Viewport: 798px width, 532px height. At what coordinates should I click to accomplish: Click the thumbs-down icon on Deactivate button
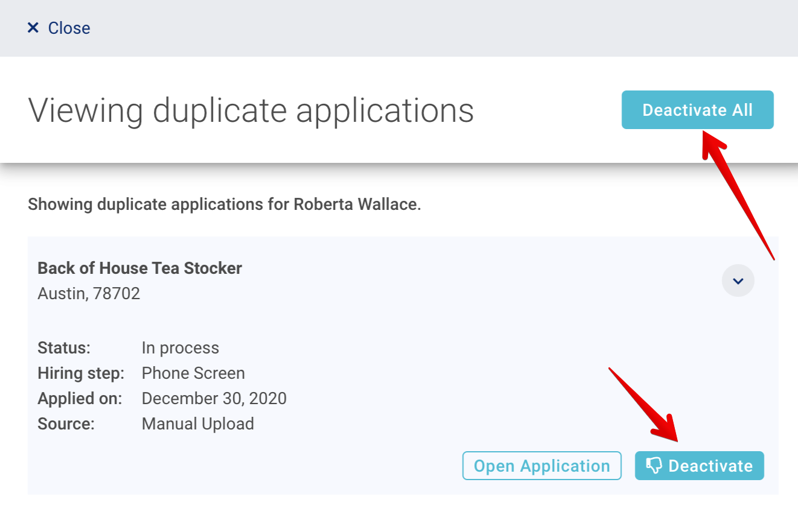[654, 465]
